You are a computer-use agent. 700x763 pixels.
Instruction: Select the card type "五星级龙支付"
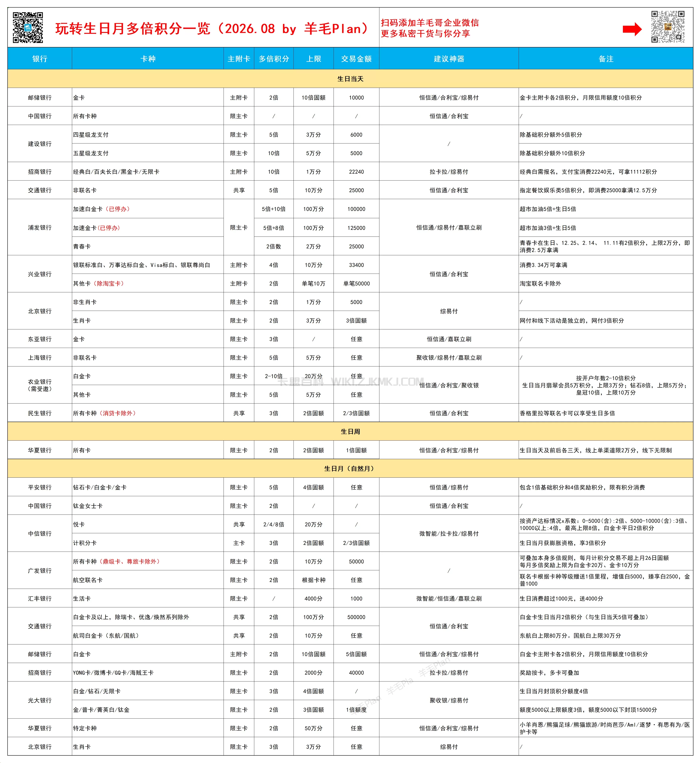click(x=148, y=153)
